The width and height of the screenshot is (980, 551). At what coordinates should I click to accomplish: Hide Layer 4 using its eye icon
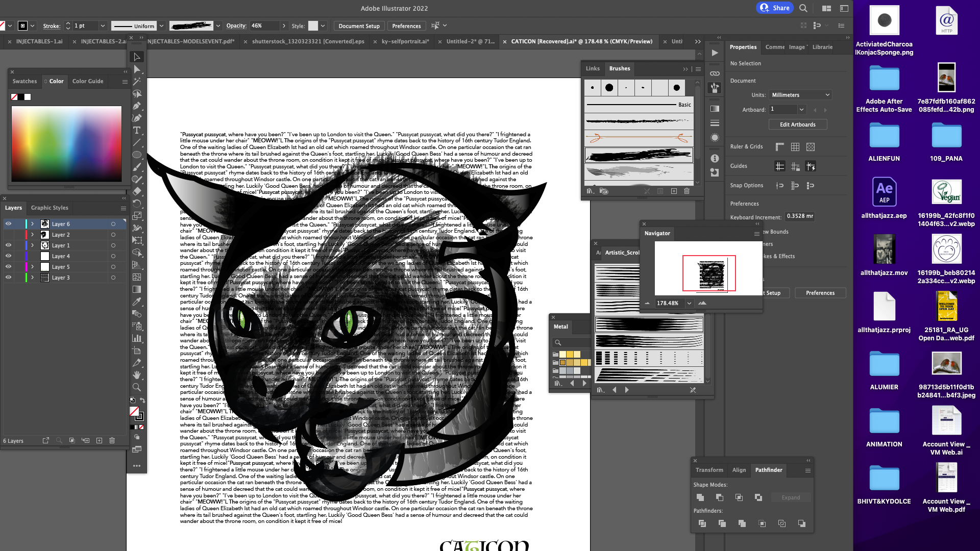8,256
